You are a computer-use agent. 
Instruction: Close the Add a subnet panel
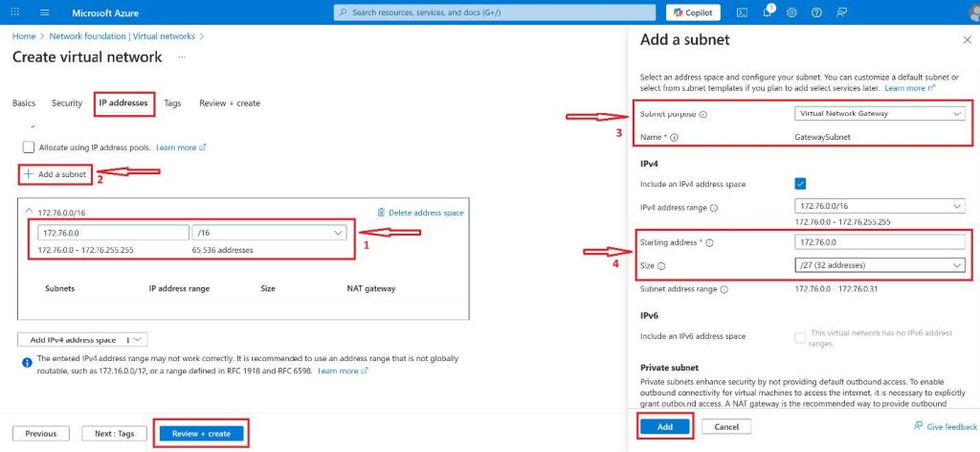tap(966, 40)
